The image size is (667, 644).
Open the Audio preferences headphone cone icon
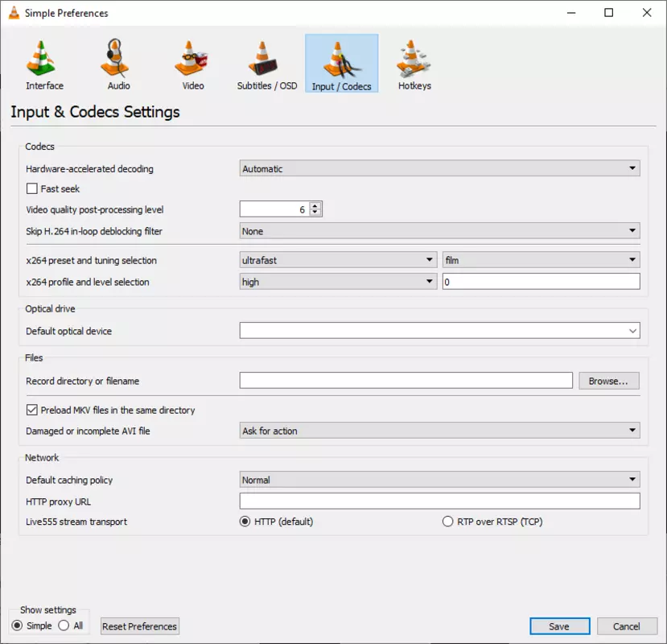(115, 58)
